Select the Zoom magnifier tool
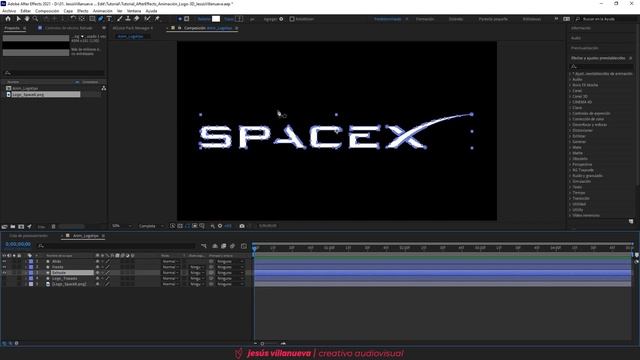 pyautogui.click(x=36, y=19)
